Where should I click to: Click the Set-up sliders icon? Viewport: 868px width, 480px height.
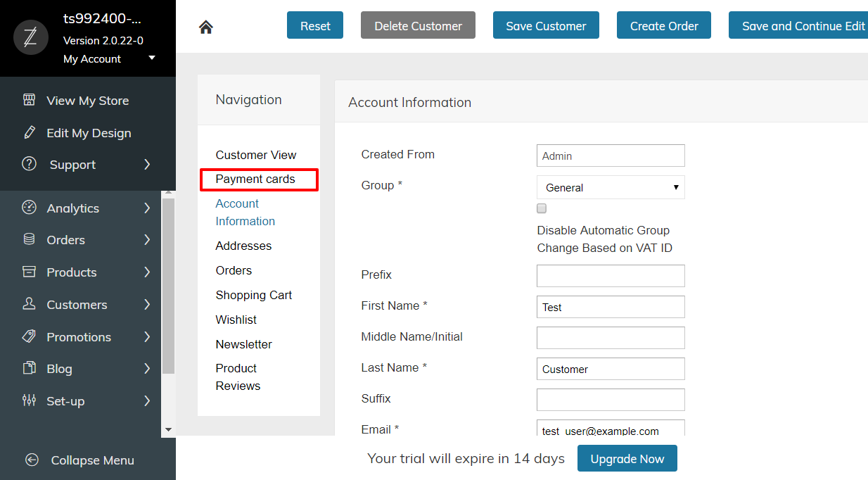29,400
